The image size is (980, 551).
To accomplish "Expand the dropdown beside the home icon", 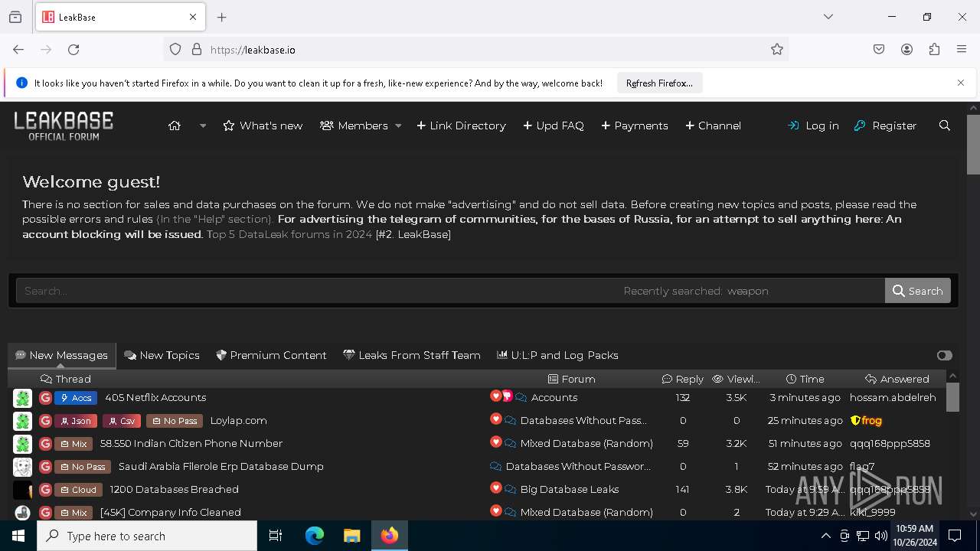I will 203,126.
